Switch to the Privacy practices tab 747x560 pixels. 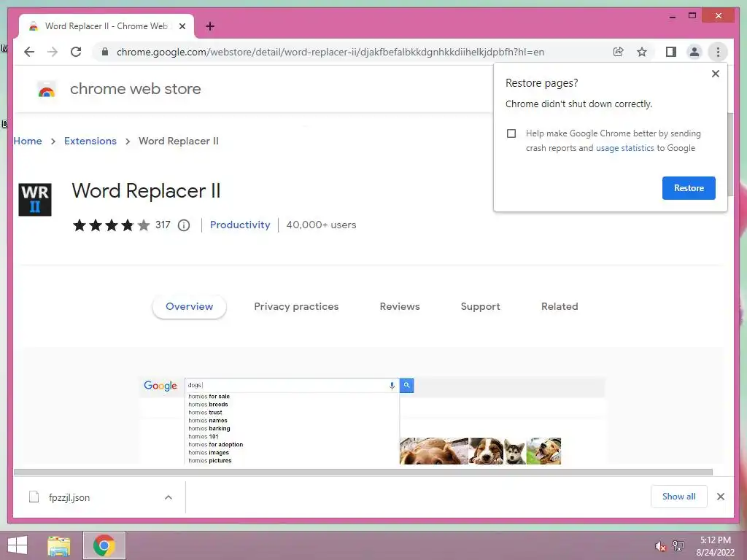[296, 307]
